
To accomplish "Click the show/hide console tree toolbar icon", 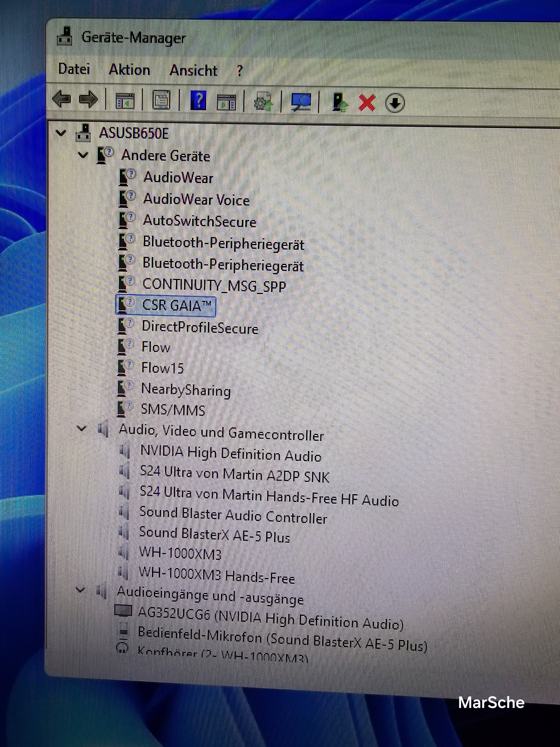I will (125, 100).
